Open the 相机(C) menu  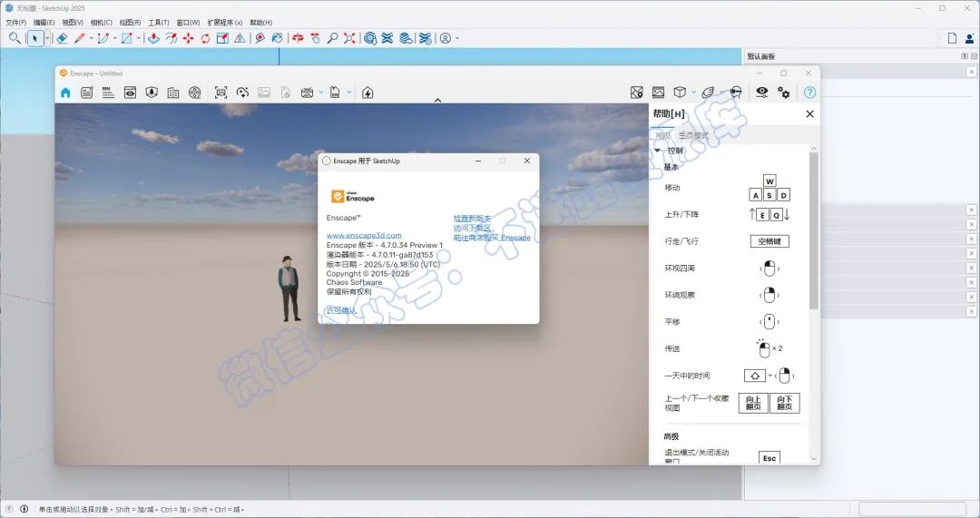(102, 23)
